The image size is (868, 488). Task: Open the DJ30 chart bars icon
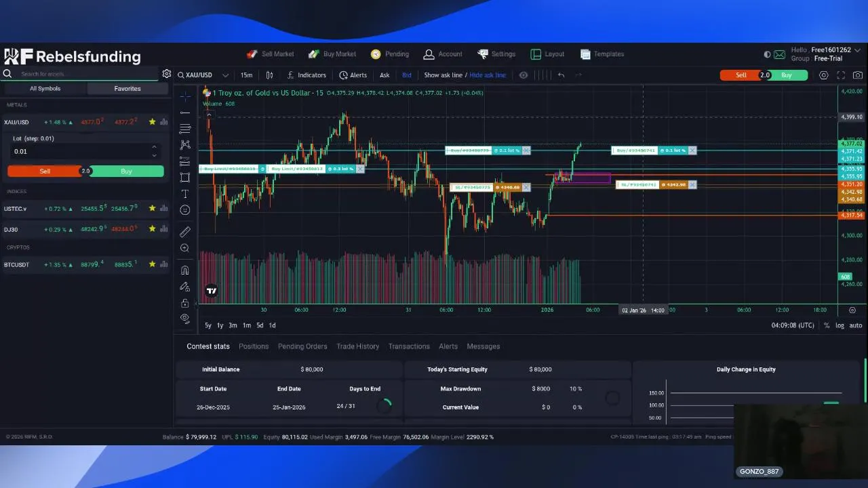click(164, 229)
